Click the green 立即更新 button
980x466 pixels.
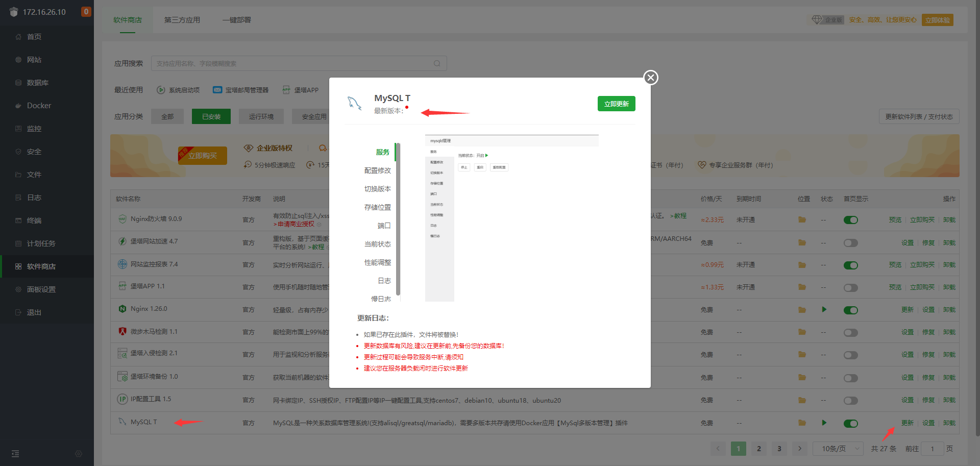pyautogui.click(x=616, y=104)
